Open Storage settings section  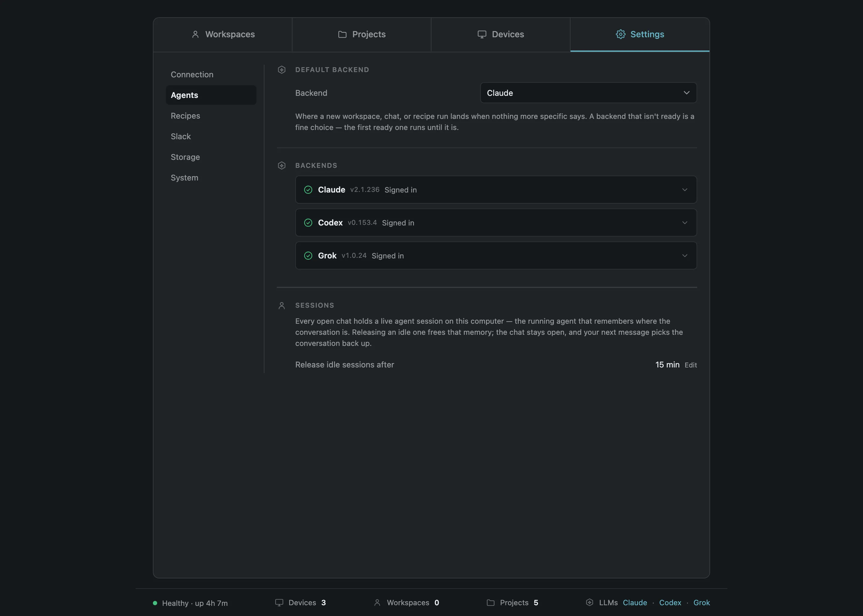[211, 157]
